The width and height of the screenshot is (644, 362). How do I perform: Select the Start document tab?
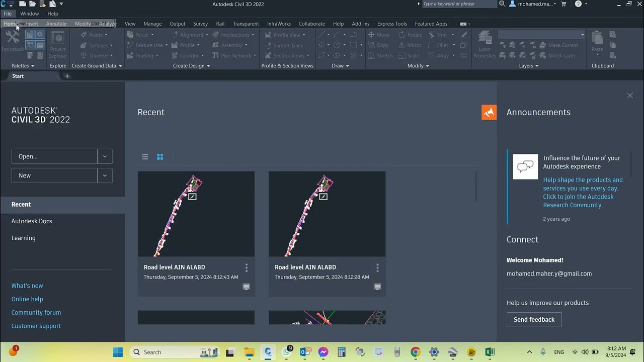click(18, 76)
